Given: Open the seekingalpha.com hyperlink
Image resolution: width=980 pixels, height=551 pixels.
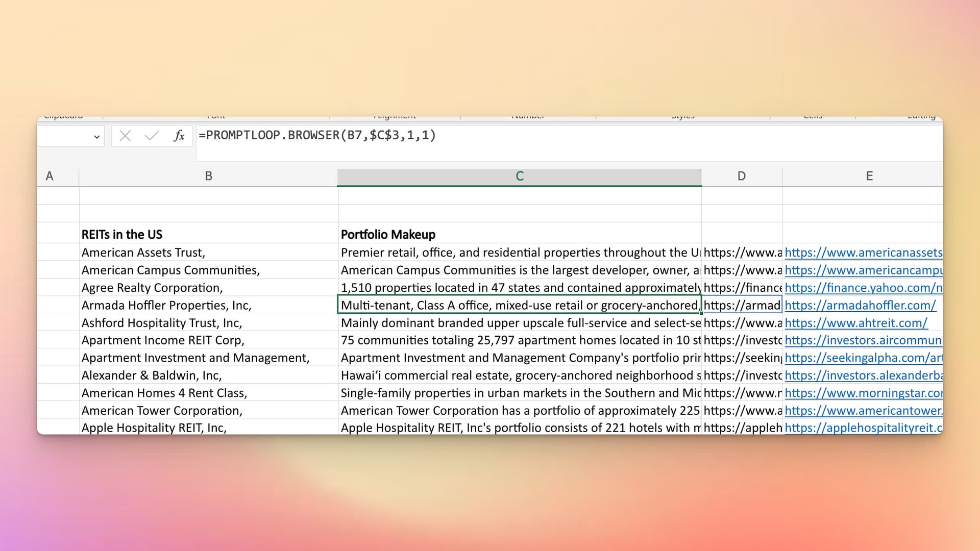Looking at the screenshot, I should click(x=864, y=358).
